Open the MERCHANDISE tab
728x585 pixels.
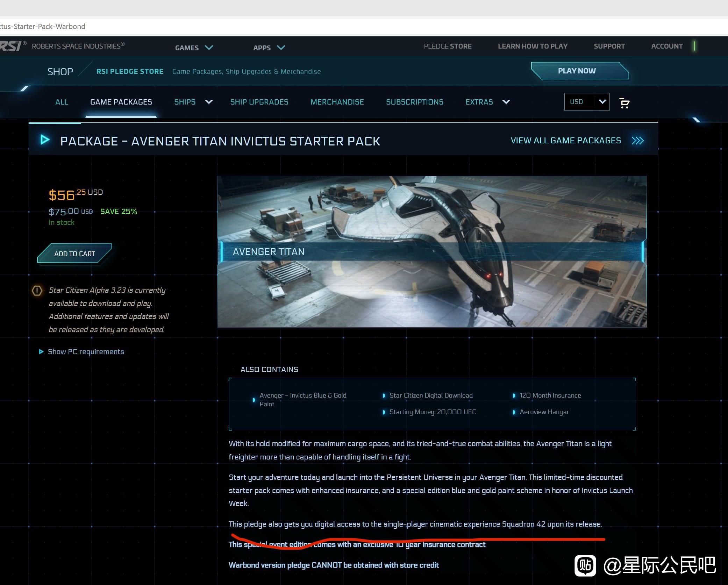337,102
